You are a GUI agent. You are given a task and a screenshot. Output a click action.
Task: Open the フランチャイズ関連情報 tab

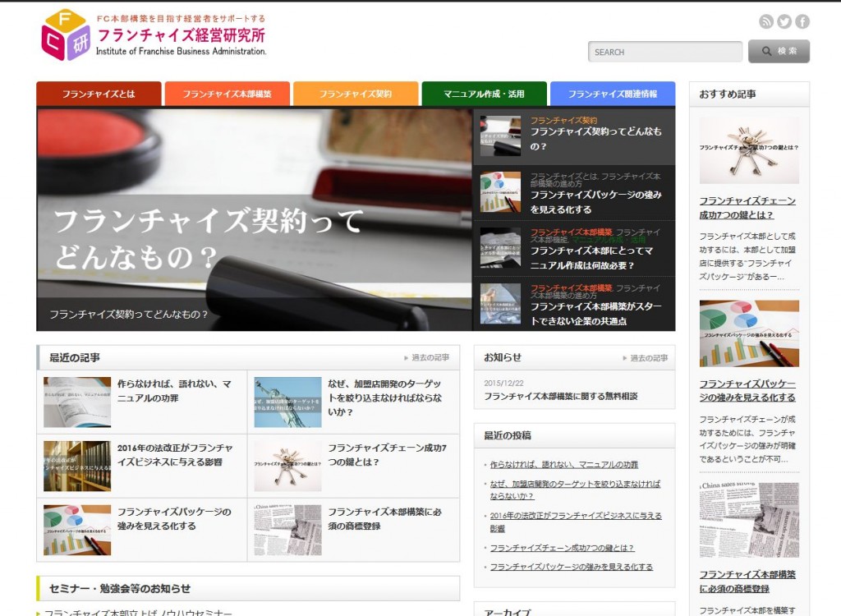coord(613,94)
